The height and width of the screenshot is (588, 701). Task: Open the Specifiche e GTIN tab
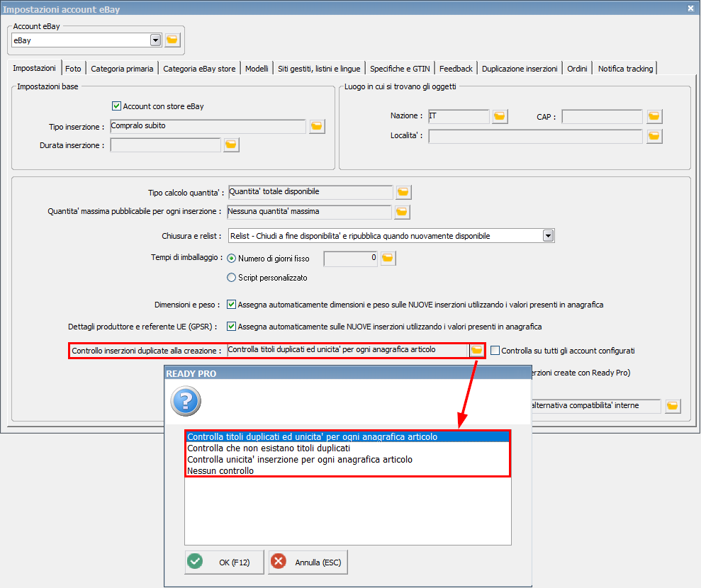coord(400,68)
